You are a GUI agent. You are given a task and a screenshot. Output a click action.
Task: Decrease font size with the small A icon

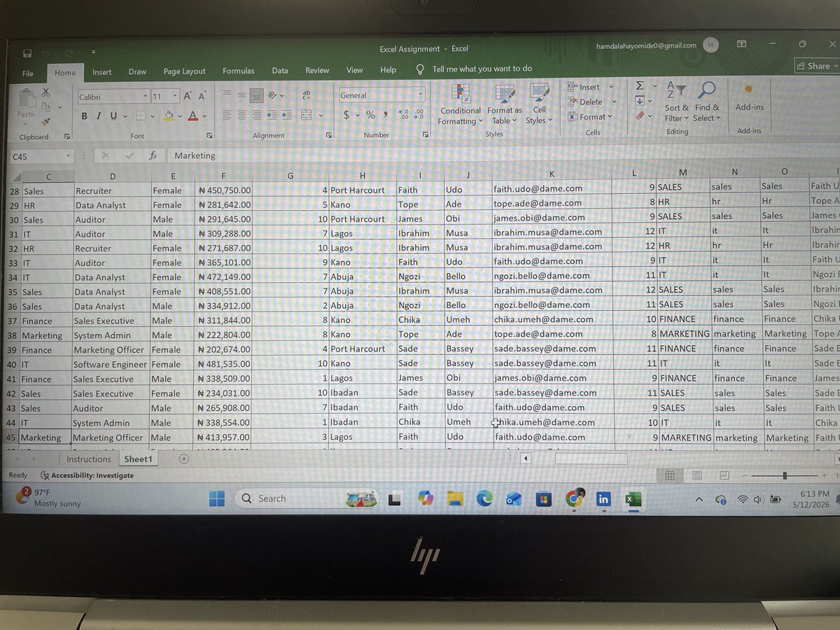[202, 96]
